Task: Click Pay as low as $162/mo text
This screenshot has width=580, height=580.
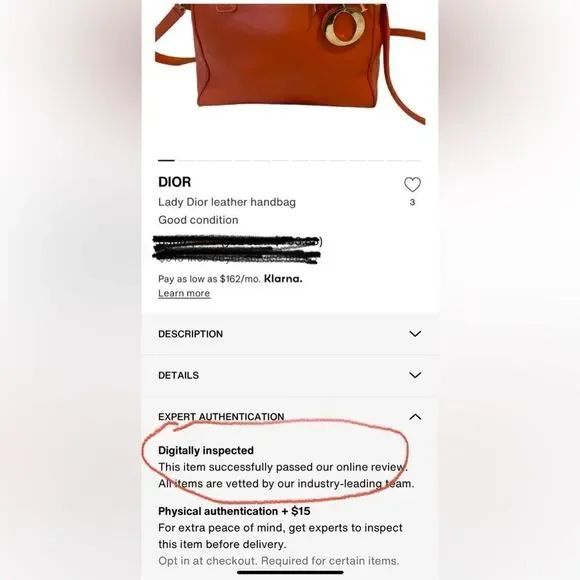Action: coord(209,279)
